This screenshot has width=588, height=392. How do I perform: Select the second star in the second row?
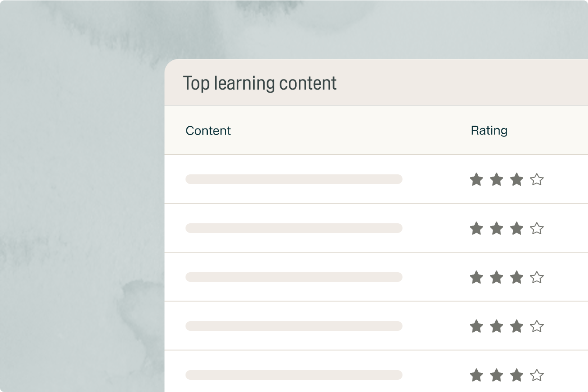tap(497, 229)
